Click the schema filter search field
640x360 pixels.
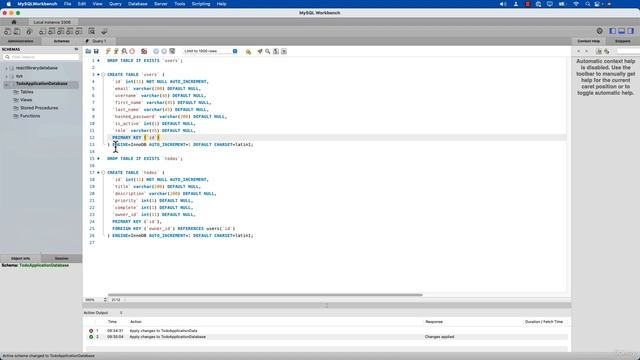[41, 57]
